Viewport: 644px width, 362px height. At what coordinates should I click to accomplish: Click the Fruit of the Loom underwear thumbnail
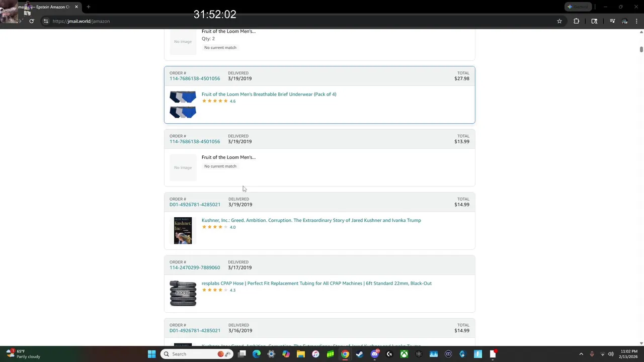[183, 105]
